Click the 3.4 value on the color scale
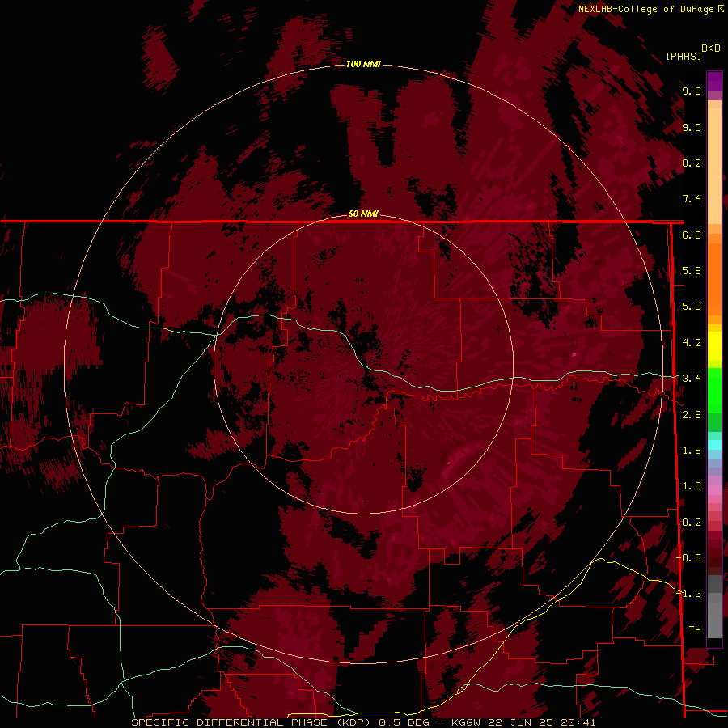The height and width of the screenshot is (728, 728). click(x=692, y=379)
